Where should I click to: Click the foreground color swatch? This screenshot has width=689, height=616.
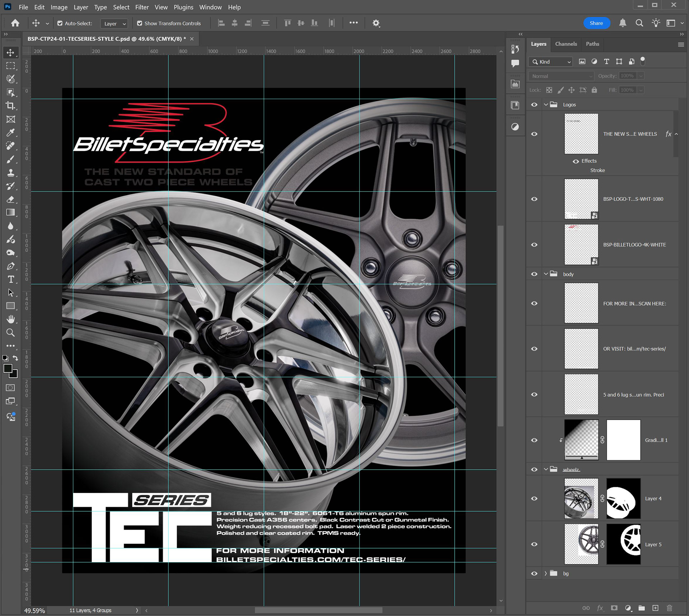(8, 368)
